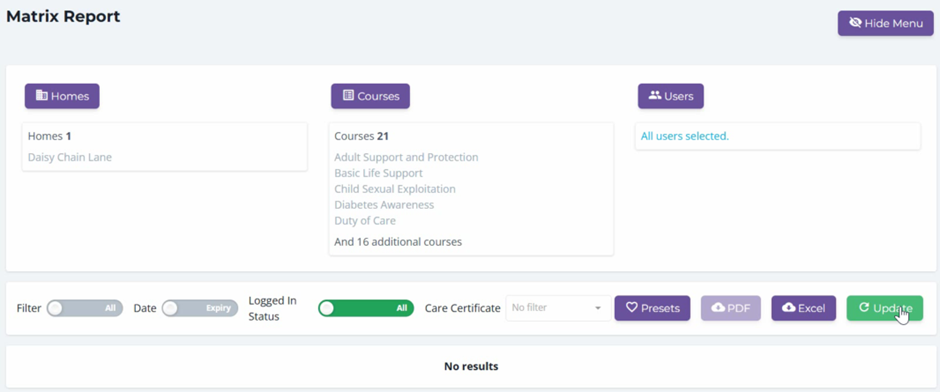The width and height of the screenshot is (940, 392).
Task: Click the Diabetes Awareness course entry
Action: coord(384,205)
